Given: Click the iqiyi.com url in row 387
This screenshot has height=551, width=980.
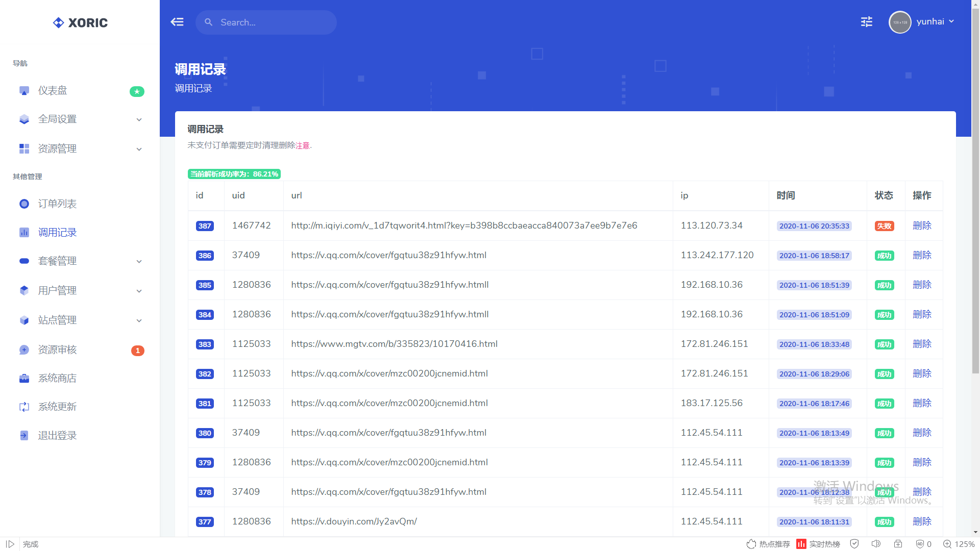Looking at the screenshot, I should [464, 226].
